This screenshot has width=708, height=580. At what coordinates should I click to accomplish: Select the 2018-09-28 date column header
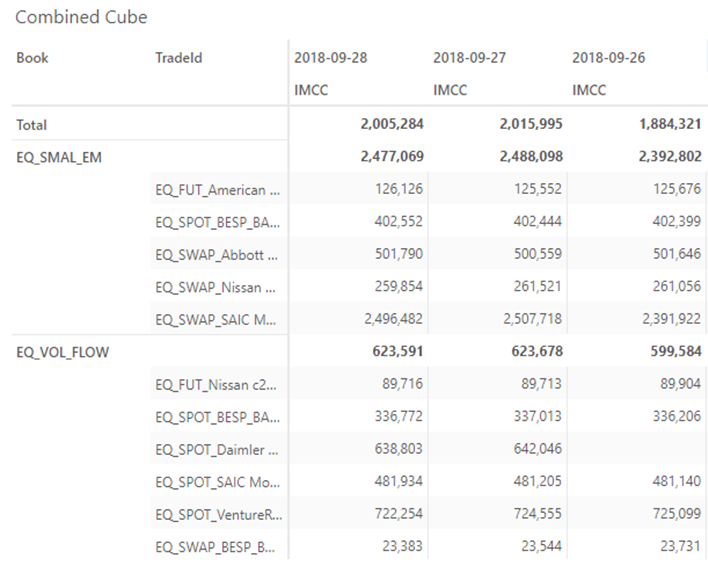point(331,58)
